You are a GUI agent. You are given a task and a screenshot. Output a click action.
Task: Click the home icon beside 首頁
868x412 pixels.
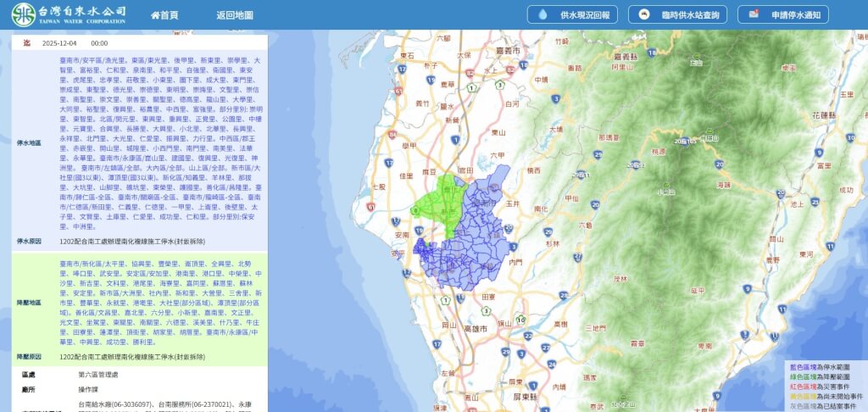[154, 15]
